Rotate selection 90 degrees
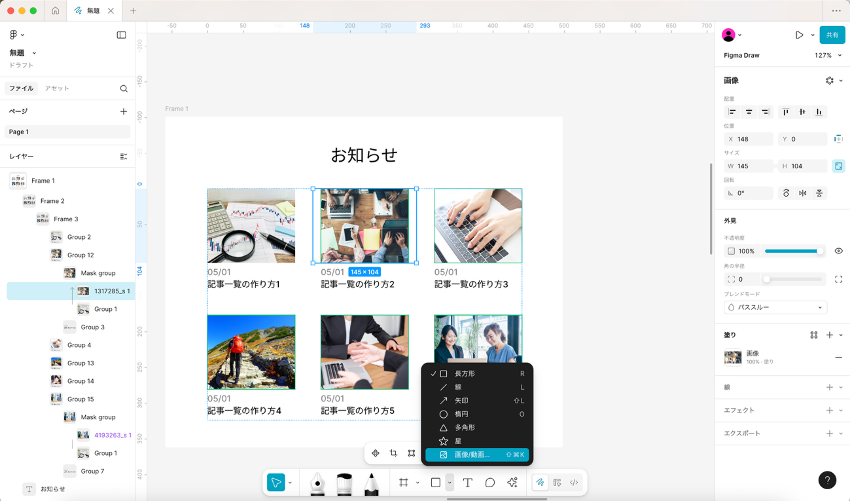Image resolution: width=850 pixels, height=502 pixels. coord(786,193)
